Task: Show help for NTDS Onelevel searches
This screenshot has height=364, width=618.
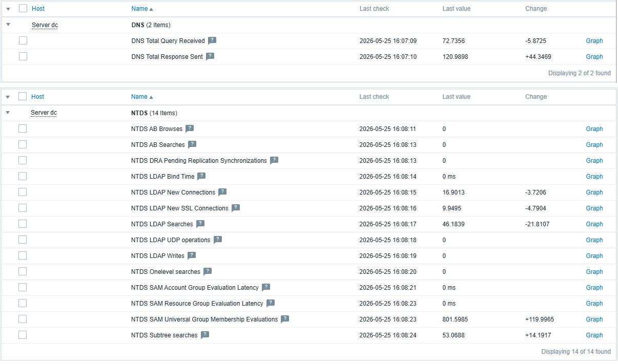Action: tap(208, 272)
